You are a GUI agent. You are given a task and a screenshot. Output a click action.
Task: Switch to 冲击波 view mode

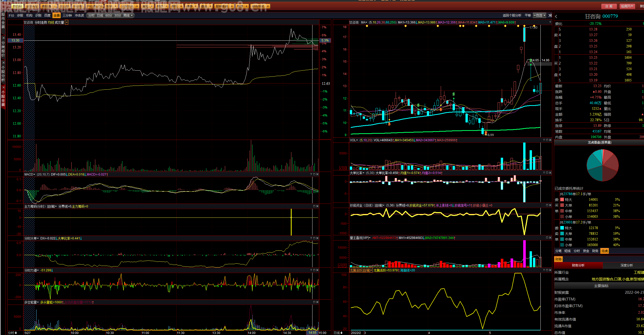click(x=79, y=15)
